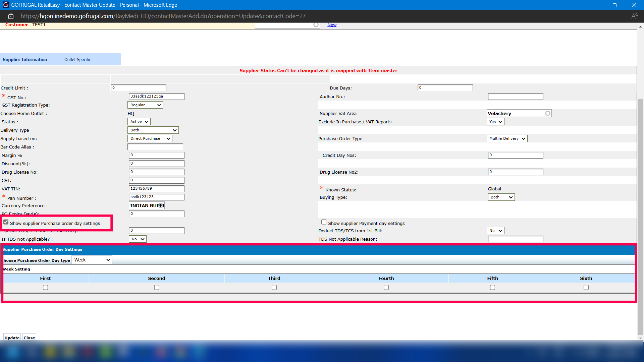Open the Purchase Order Type Multile Delivery dropdown
The height and width of the screenshot is (362, 644).
[506, 138]
